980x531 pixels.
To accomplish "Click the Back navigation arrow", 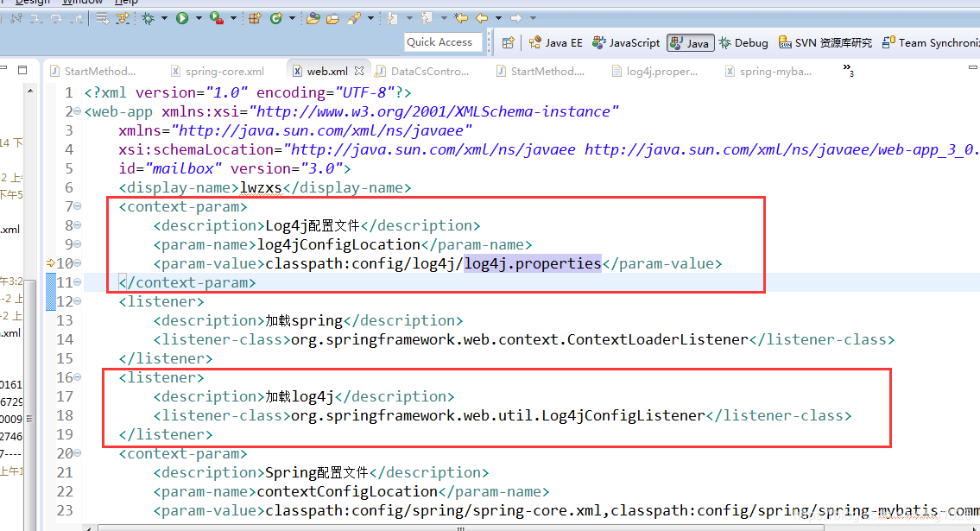I will click(482, 18).
